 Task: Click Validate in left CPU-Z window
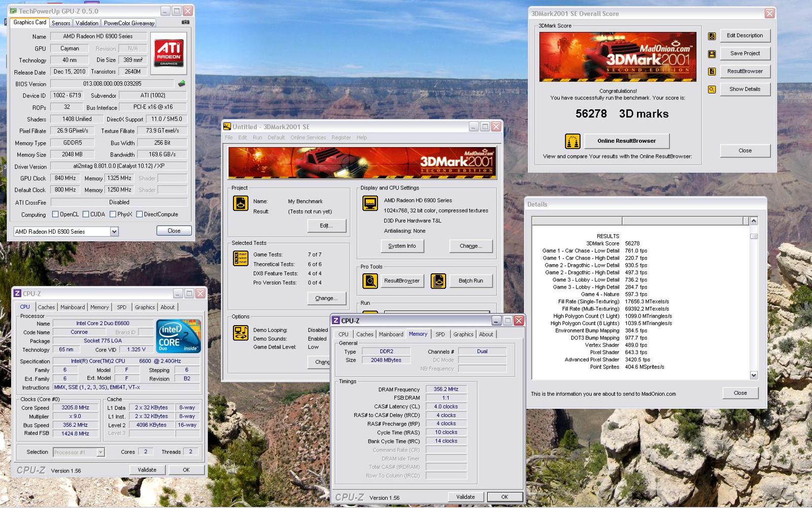(x=147, y=470)
